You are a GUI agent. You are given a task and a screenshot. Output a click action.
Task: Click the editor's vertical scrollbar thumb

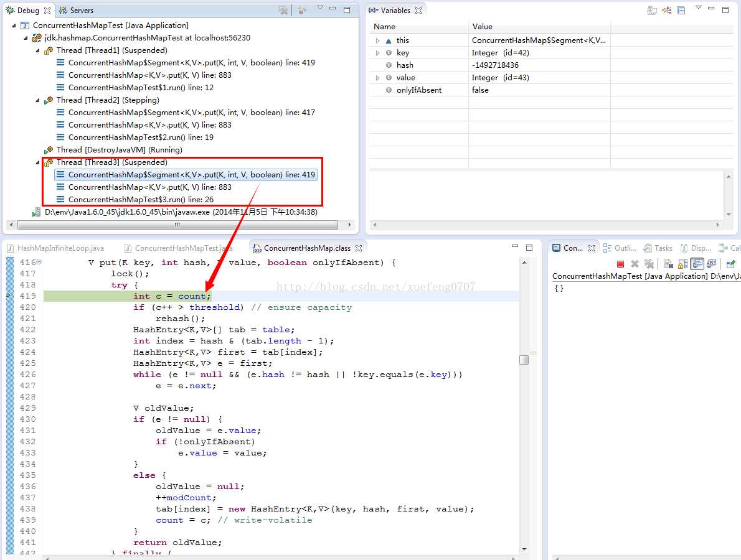(x=524, y=360)
